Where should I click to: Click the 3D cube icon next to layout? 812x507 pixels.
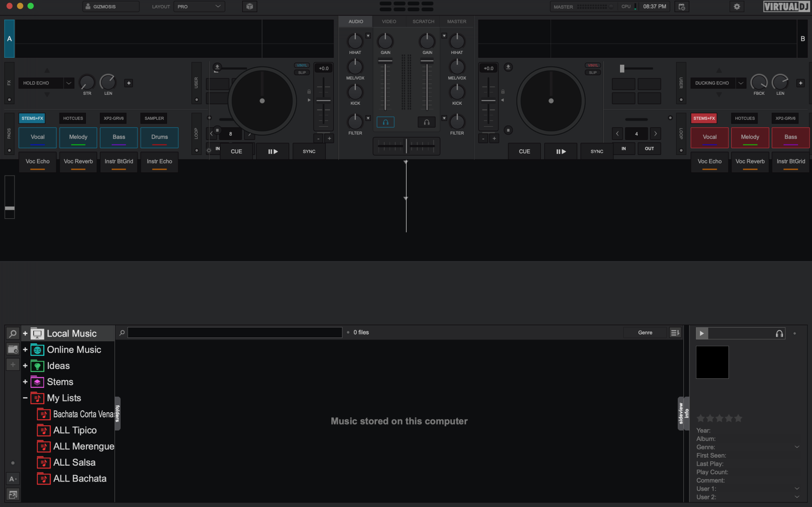pos(250,7)
